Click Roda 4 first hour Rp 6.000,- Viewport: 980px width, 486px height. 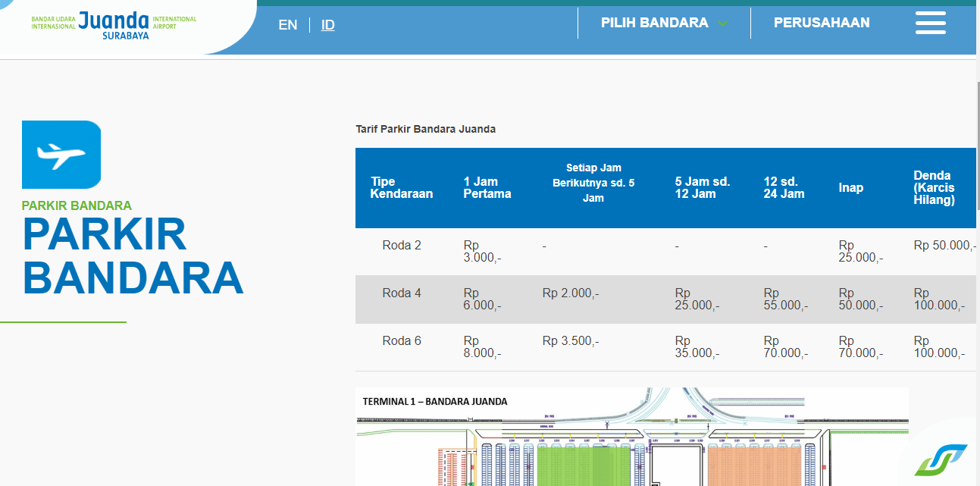click(483, 299)
